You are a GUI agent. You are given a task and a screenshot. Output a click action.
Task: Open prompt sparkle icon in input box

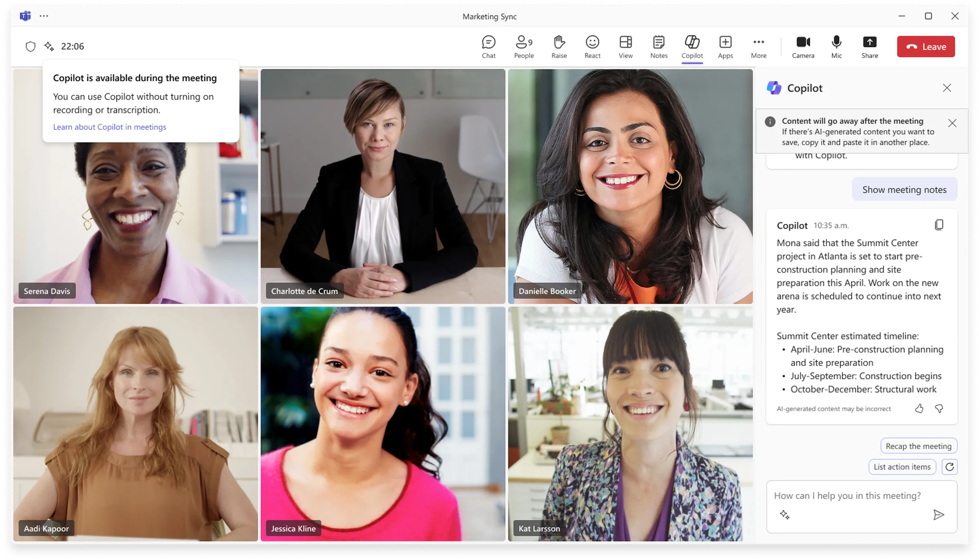click(x=784, y=514)
